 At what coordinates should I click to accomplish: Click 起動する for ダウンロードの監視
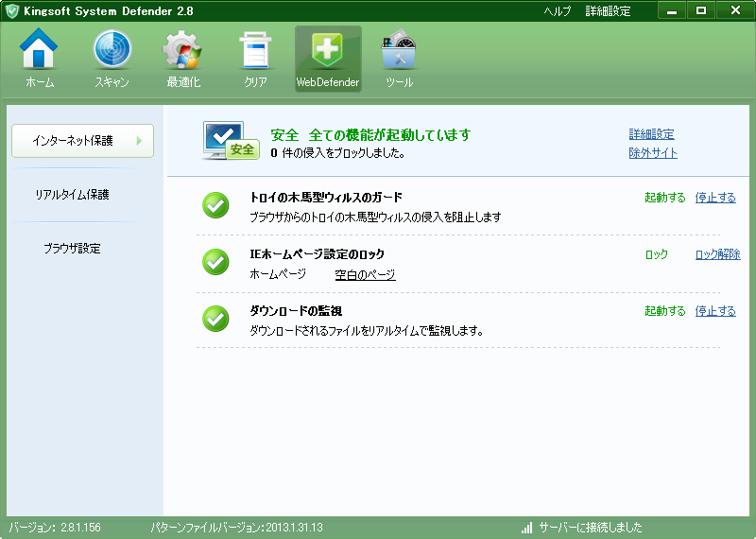665,311
